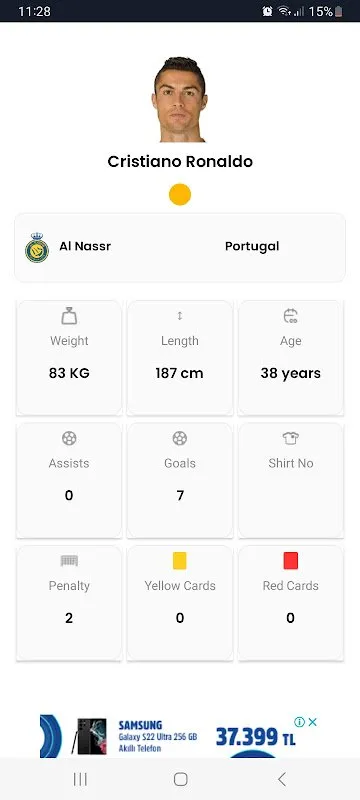Tap the yellow circle below player name
360x800 pixels.
point(180,194)
